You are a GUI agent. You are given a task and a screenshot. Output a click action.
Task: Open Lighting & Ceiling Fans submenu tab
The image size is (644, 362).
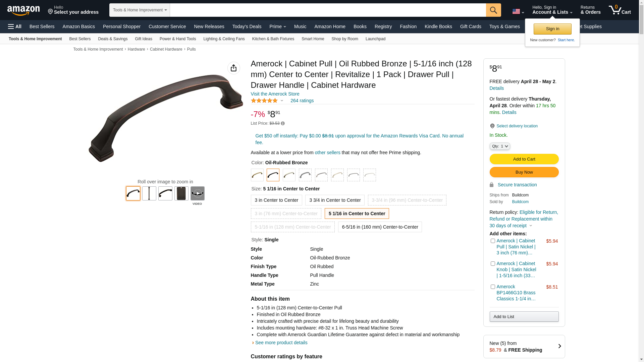(x=224, y=39)
